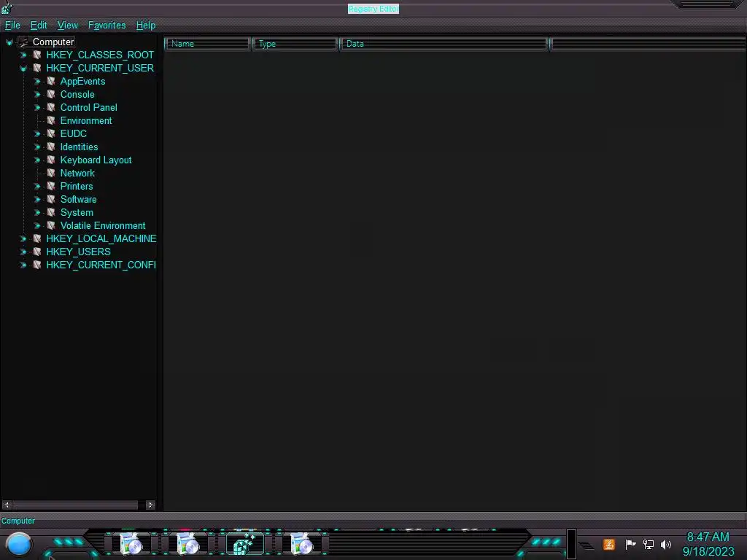Image resolution: width=747 pixels, height=560 pixels.
Task: Expand the Console key arrow
Action: [36, 95]
